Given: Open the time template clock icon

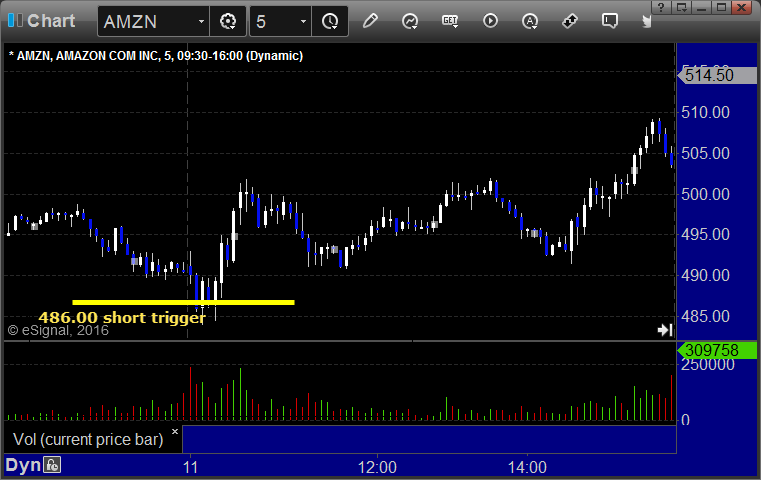Looking at the screenshot, I should pyautogui.click(x=330, y=21).
